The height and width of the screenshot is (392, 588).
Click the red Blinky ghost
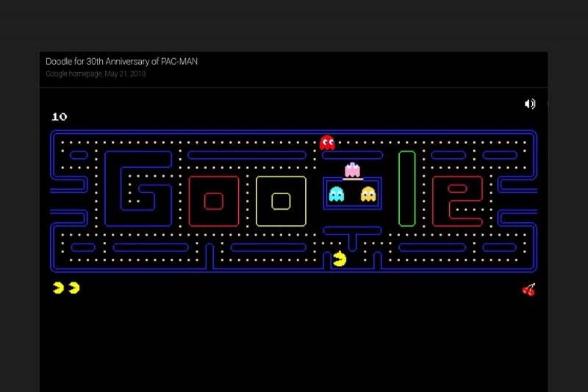[327, 143]
